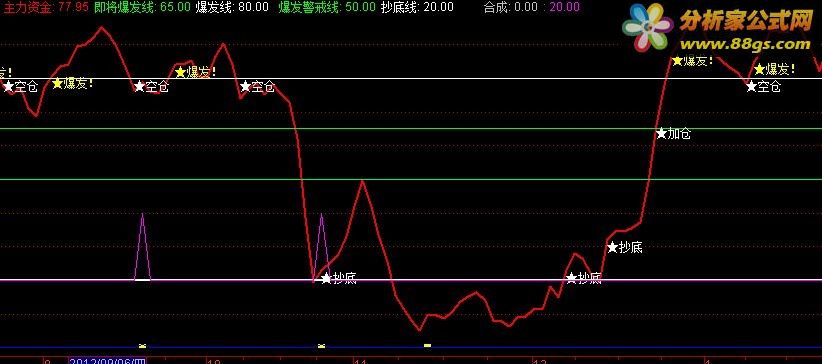Click the yellow bottom marker without a spike
822x364 pixels.
(427, 346)
